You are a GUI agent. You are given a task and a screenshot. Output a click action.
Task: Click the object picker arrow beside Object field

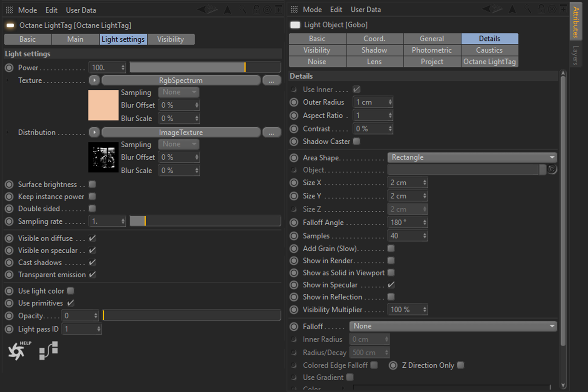click(x=552, y=169)
